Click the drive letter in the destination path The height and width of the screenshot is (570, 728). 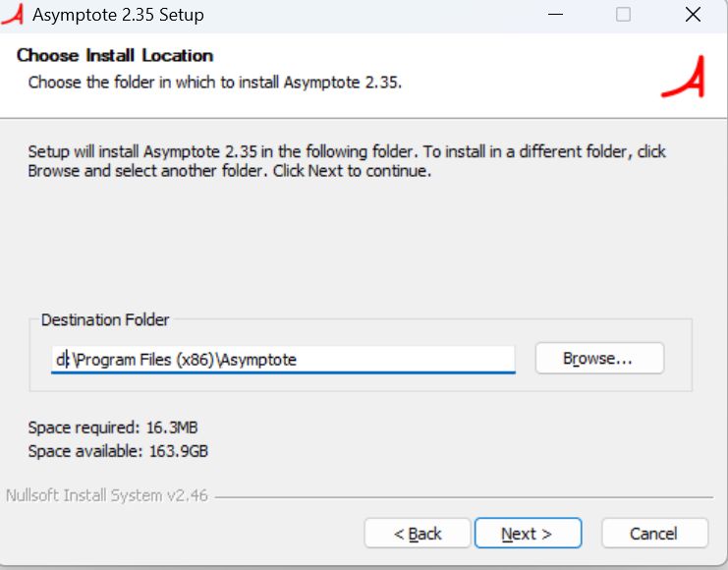[58, 360]
